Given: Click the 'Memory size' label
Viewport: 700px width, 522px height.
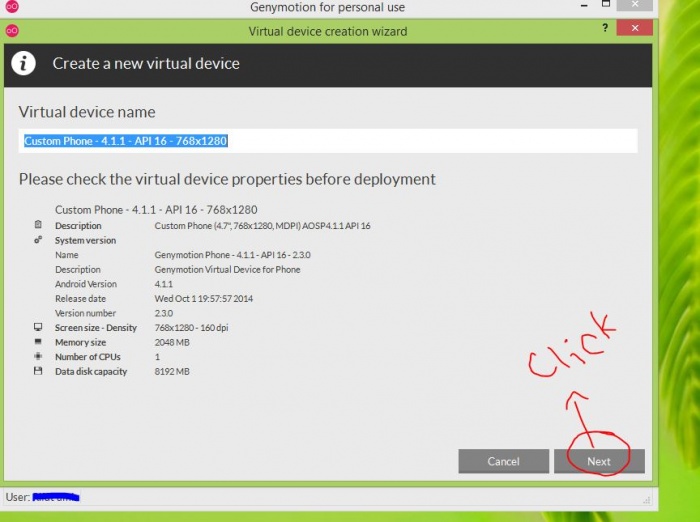Looking at the screenshot, I should (80, 342).
